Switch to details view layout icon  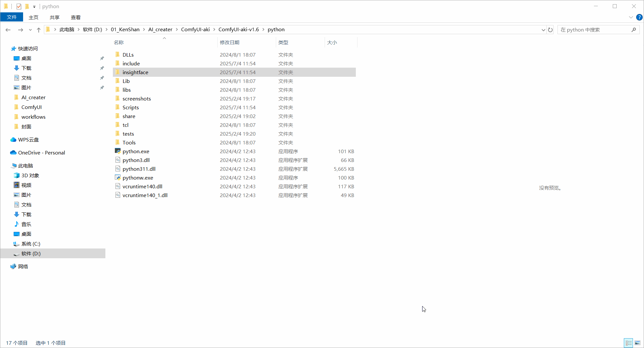pos(628,343)
